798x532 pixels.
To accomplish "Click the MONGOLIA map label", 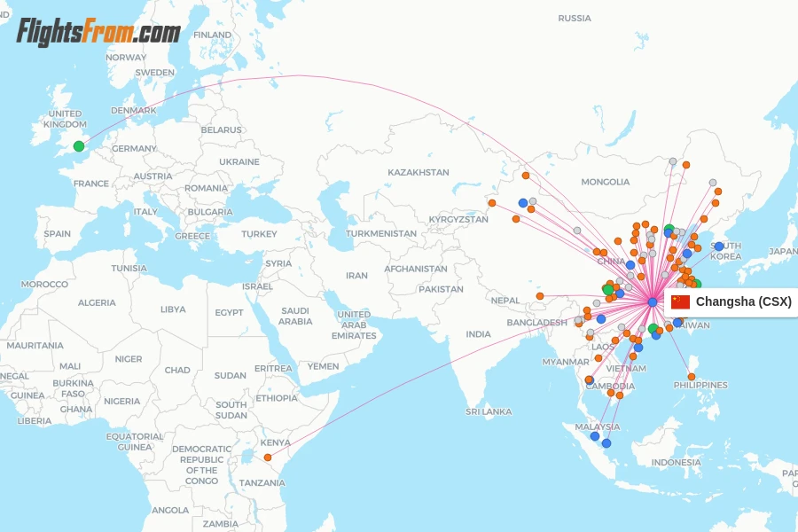I will click(605, 182).
